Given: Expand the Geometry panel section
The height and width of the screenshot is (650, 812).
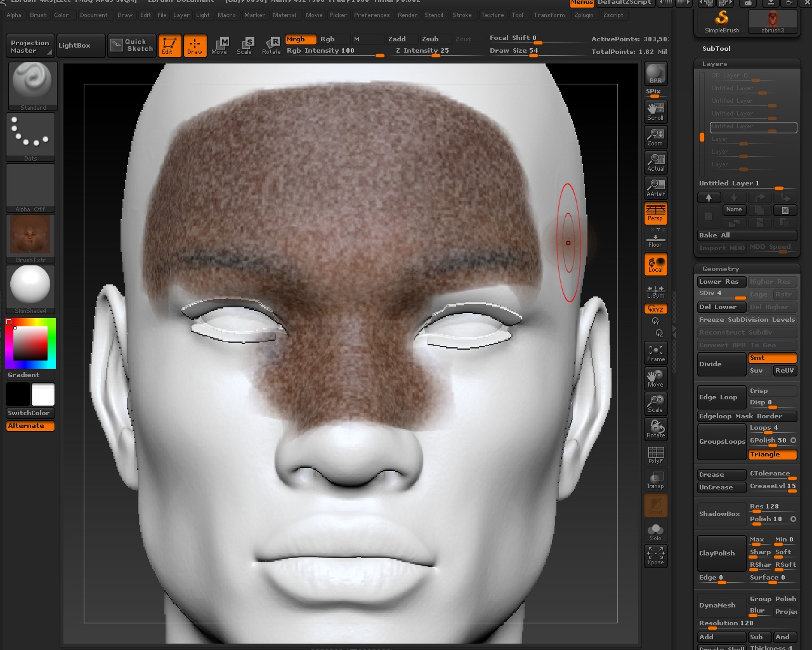Looking at the screenshot, I should 721,269.
